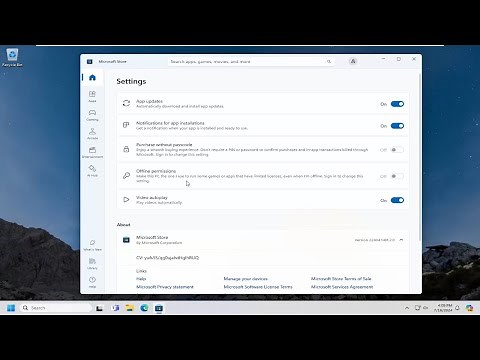Open Recycle Bin on the desktop
480x360 pixels.
(x=12, y=57)
